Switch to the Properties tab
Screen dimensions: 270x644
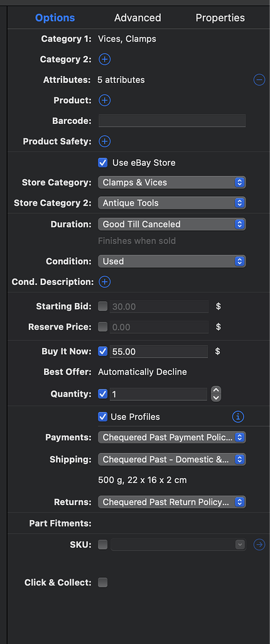[220, 18]
